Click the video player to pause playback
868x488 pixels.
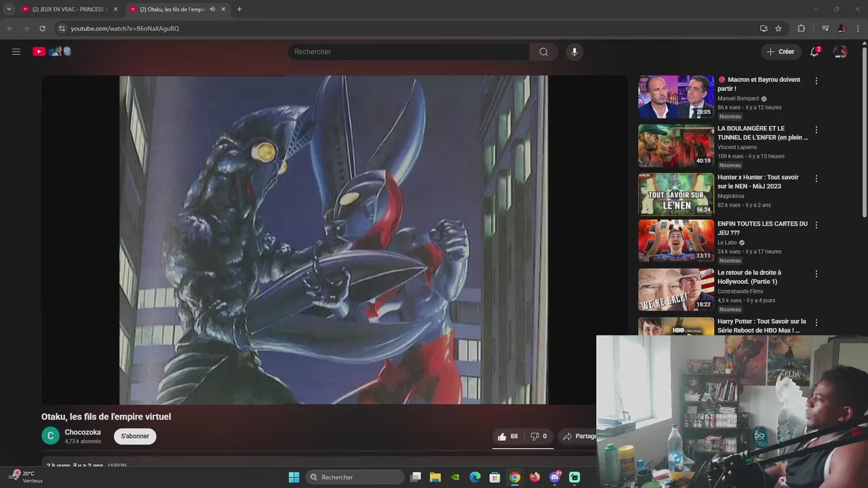click(x=334, y=240)
